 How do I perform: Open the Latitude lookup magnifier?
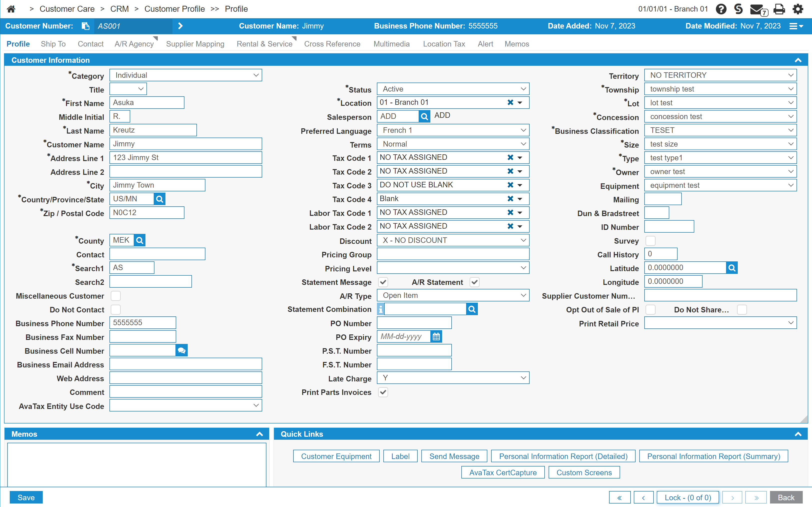point(732,268)
